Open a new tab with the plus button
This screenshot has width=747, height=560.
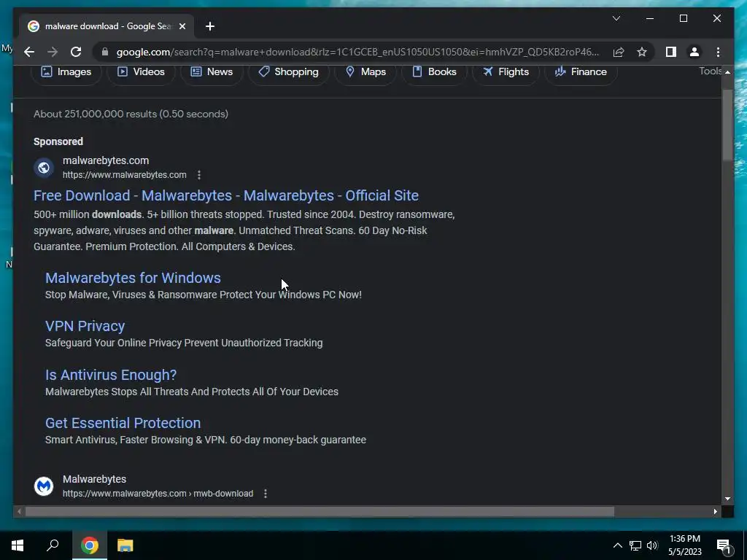[x=210, y=26]
